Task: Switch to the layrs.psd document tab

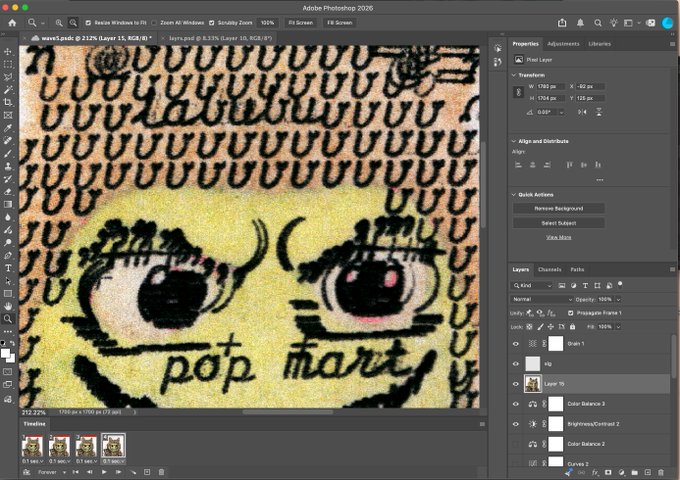Action: click(220, 38)
